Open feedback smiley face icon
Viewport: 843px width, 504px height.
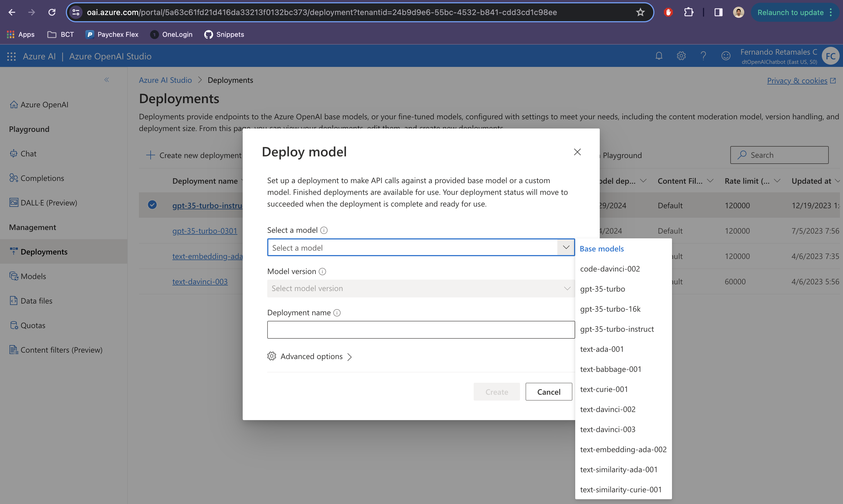tap(726, 56)
